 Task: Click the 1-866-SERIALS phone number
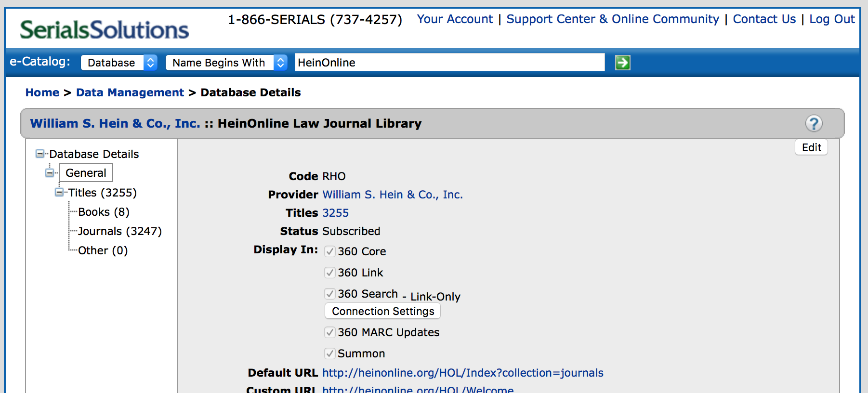pos(315,20)
